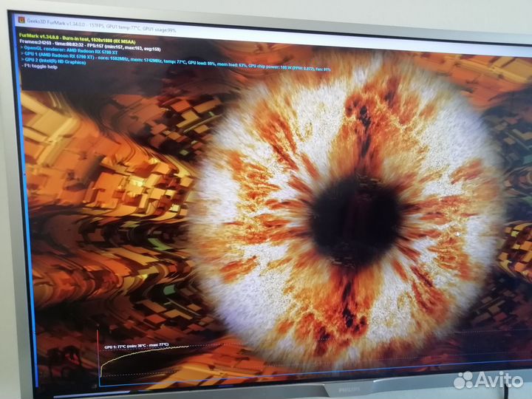Click the 'F1: toggle help' hint
532x399 pixels.
(40, 68)
